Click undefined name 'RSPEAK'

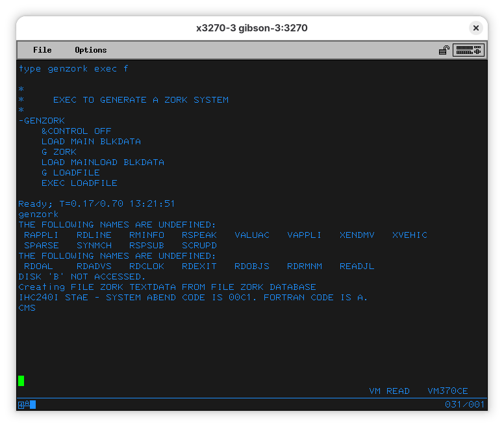click(199, 235)
